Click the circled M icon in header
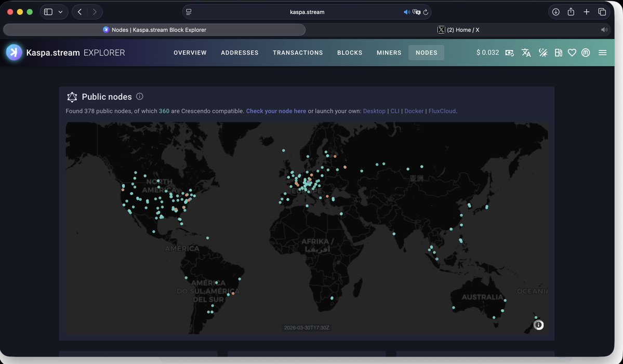Image resolution: width=623 pixels, height=364 pixels. [586, 53]
